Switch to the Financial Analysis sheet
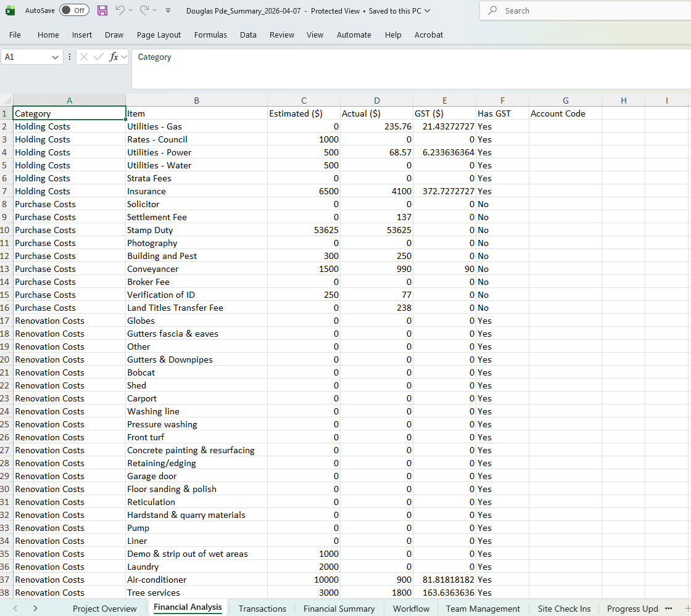Viewport: 691px width, 616px height. click(x=188, y=607)
